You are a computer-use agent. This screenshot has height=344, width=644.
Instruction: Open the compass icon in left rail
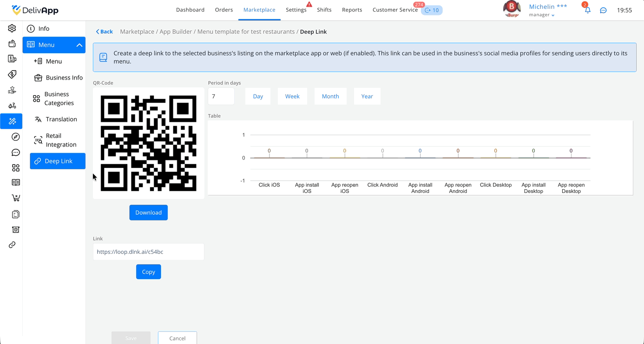[x=15, y=137]
